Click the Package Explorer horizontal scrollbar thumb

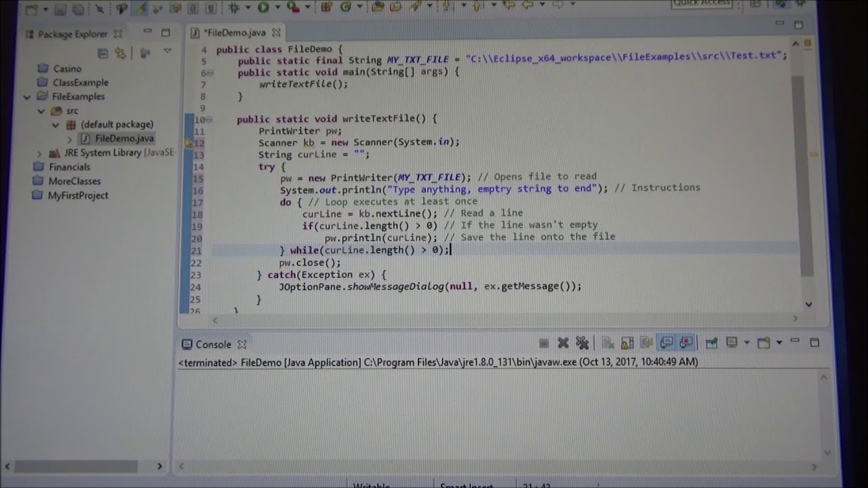click(76, 466)
